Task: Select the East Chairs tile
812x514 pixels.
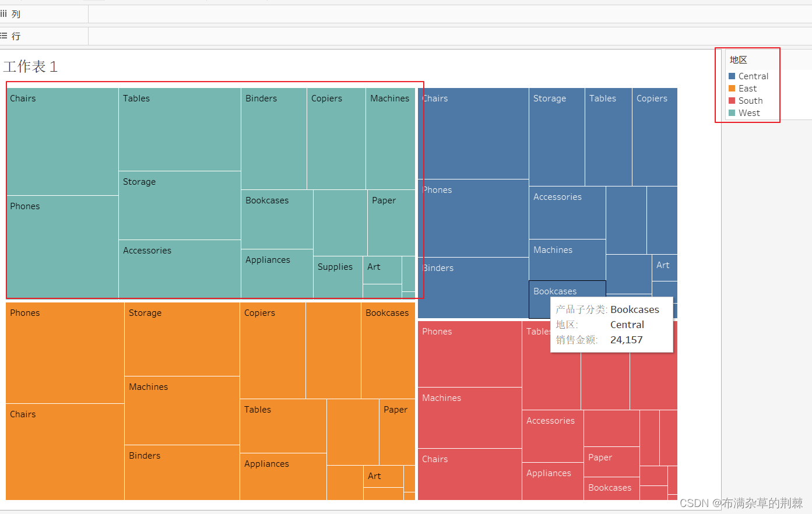Action: point(65,452)
